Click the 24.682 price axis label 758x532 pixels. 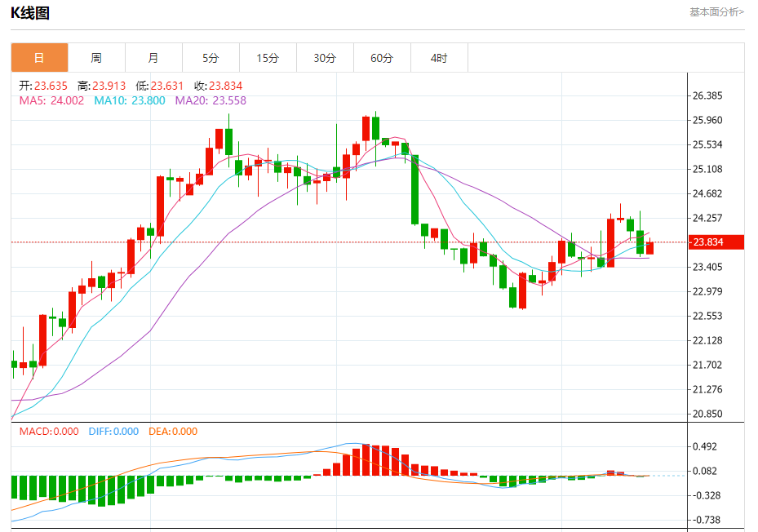tap(707, 193)
